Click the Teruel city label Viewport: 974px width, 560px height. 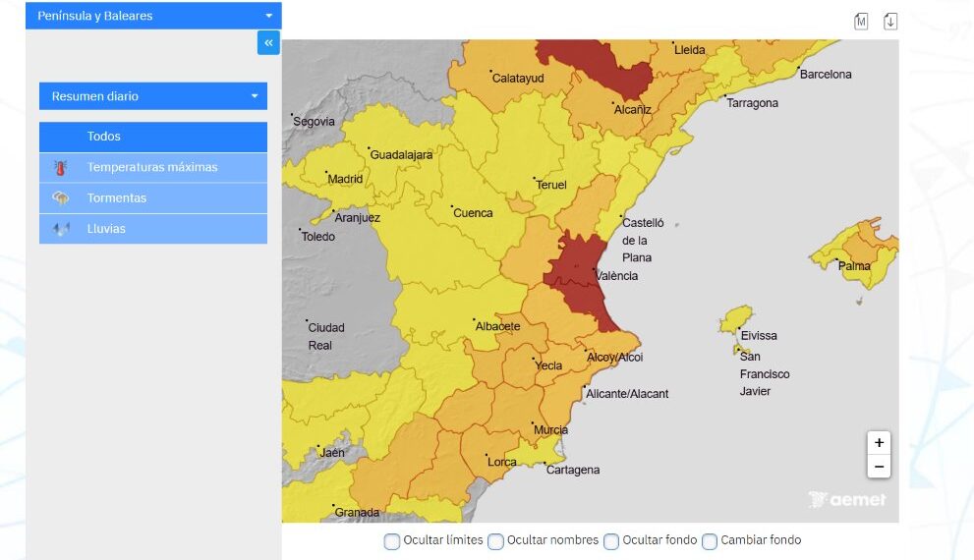pyautogui.click(x=551, y=185)
